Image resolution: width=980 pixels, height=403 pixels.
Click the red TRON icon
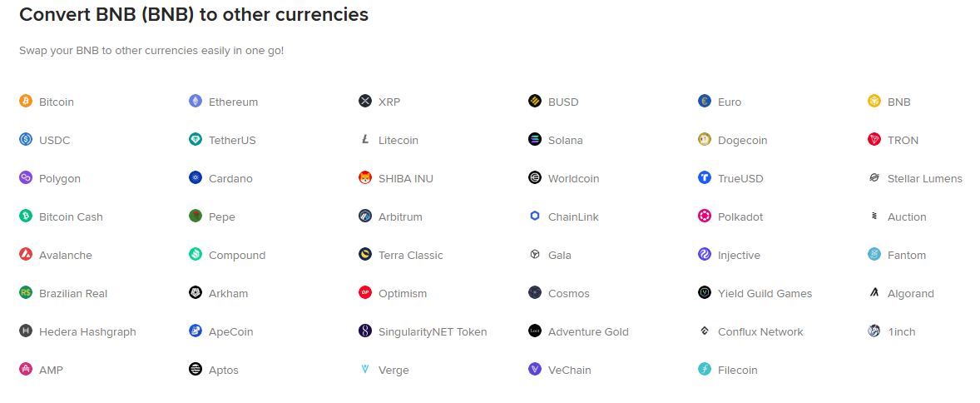tap(874, 140)
